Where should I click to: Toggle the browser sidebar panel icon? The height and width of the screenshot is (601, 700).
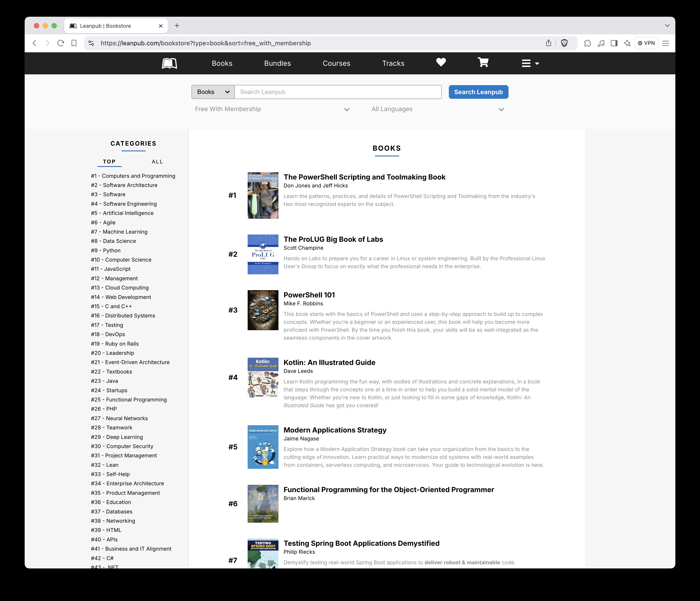click(x=614, y=43)
